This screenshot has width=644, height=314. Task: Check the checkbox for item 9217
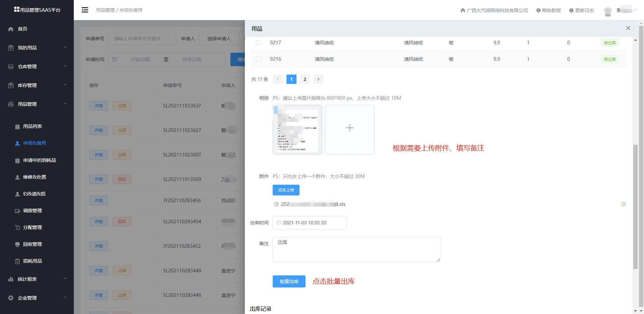pyautogui.click(x=258, y=43)
